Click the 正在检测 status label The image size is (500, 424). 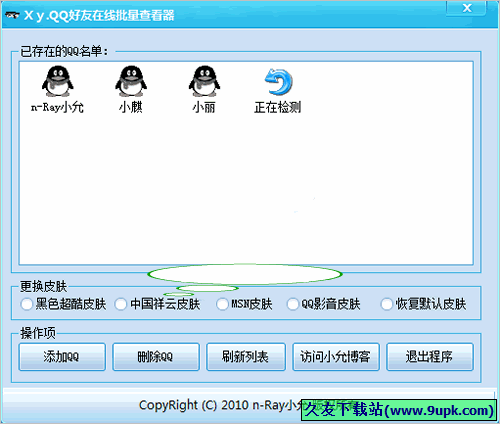click(278, 107)
